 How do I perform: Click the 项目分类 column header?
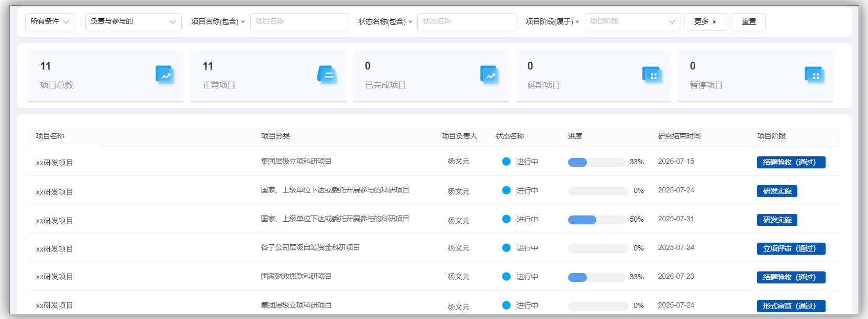coord(275,136)
